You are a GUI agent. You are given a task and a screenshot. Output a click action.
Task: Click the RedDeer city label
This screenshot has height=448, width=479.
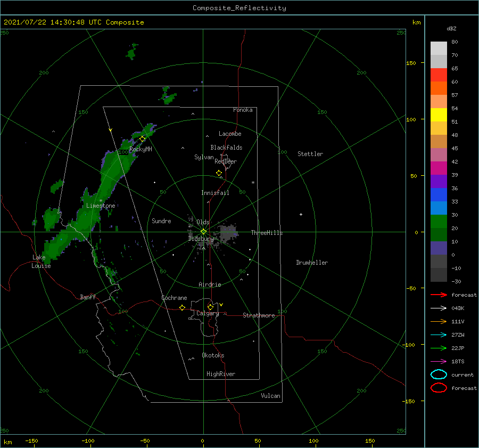[x=226, y=161]
